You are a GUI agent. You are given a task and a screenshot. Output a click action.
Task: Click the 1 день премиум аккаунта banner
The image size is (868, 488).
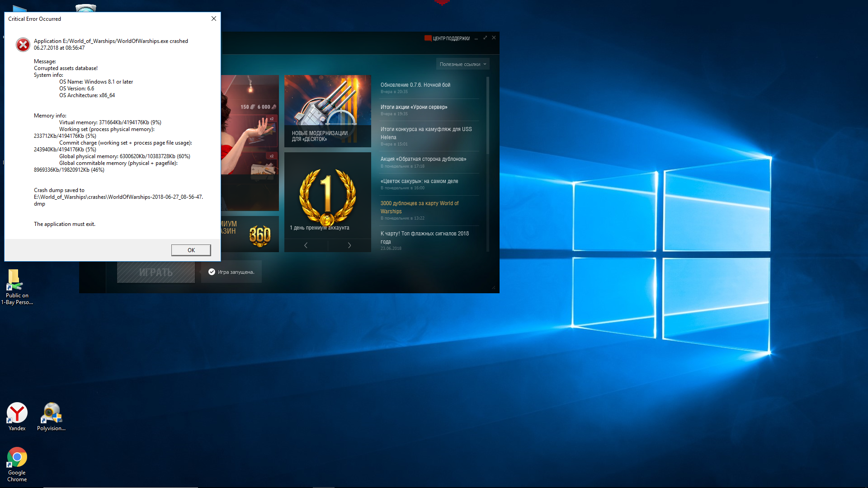[x=327, y=195]
